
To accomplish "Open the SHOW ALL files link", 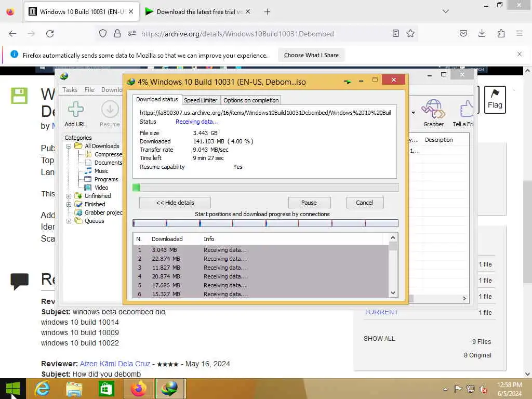I will [x=379, y=339].
